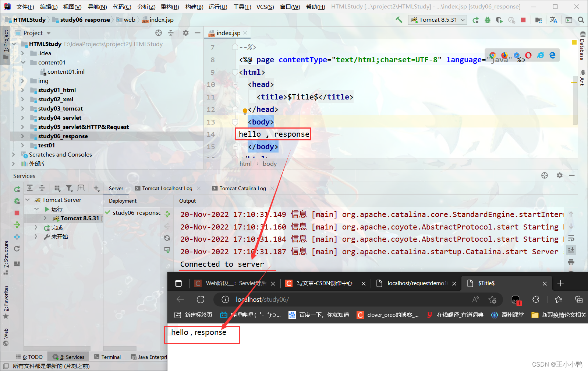Toggle the Favorites tool window stripe button
588x371 pixels.
(6, 302)
